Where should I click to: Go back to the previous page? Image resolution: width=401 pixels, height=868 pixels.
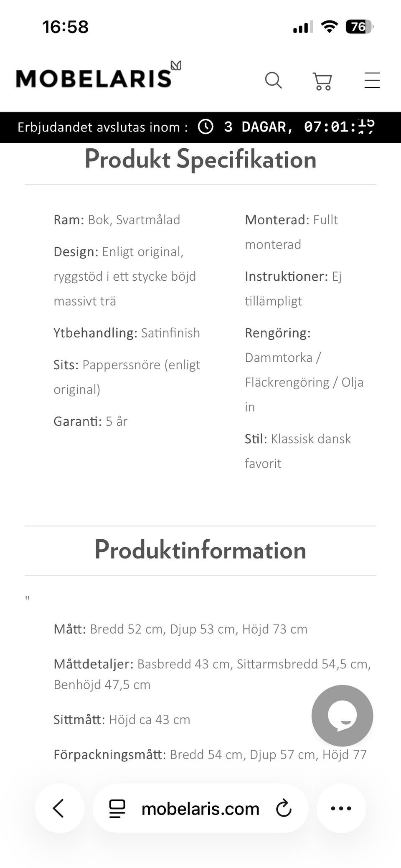point(59,808)
